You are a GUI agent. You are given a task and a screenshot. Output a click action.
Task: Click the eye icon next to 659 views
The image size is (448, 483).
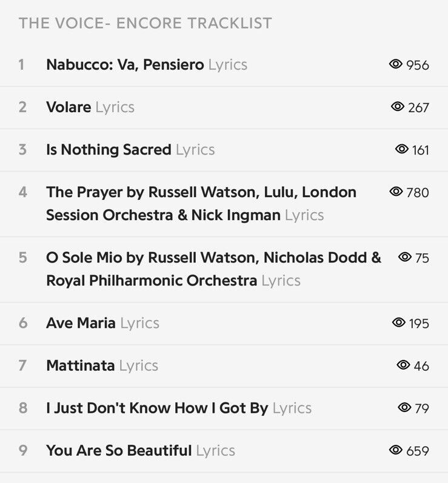pos(396,450)
